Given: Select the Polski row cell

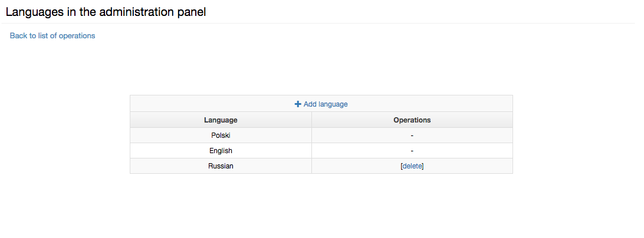Looking at the screenshot, I should click(x=221, y=135).
